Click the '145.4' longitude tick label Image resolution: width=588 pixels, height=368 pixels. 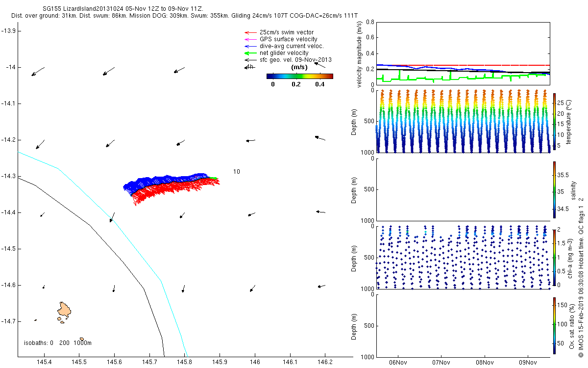pos(44,362)
